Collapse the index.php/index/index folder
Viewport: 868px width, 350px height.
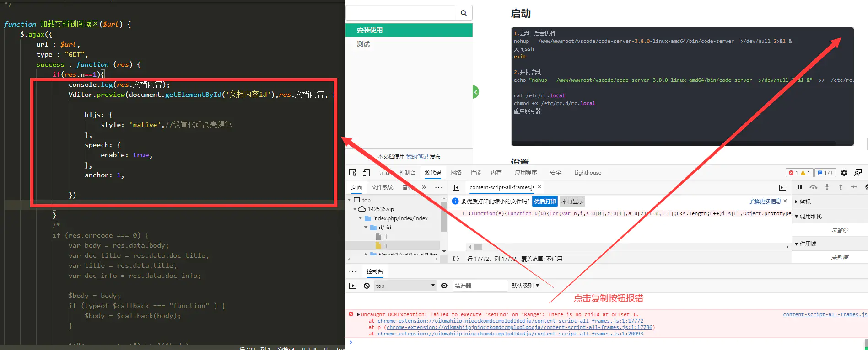(361, 218)
